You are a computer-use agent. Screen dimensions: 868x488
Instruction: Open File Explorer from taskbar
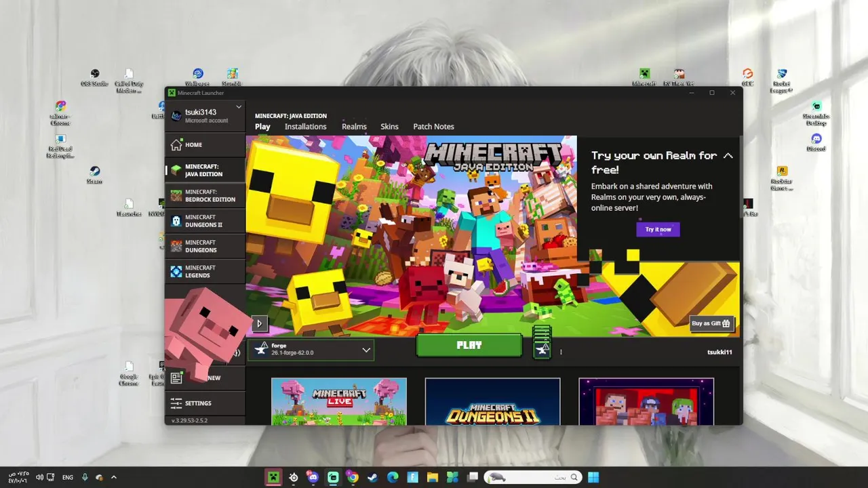[x=432, y=477]
